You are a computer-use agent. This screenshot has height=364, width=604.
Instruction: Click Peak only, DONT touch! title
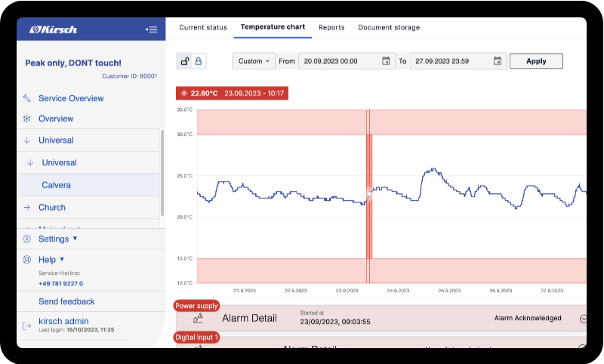click(73, 63)
